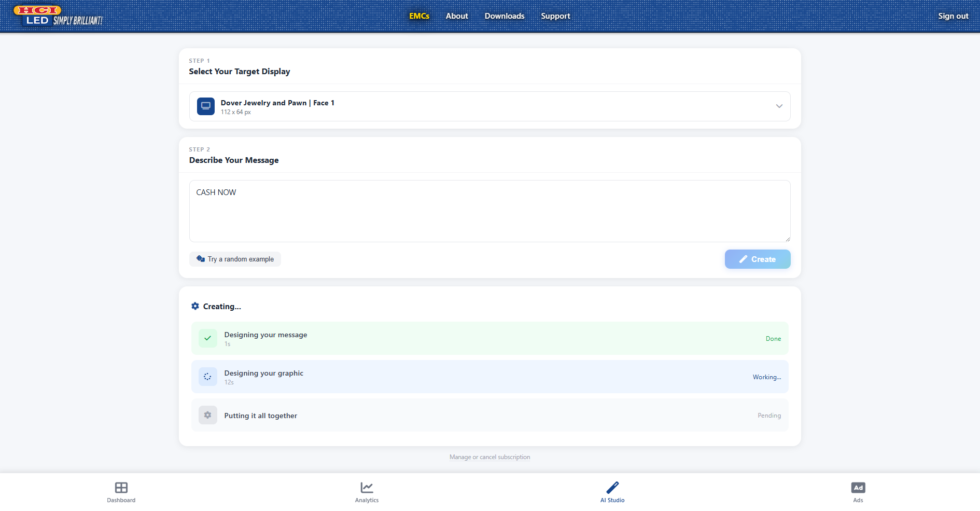
Task: Expand the target display dropdown chevron
Action: pos(779,106)
